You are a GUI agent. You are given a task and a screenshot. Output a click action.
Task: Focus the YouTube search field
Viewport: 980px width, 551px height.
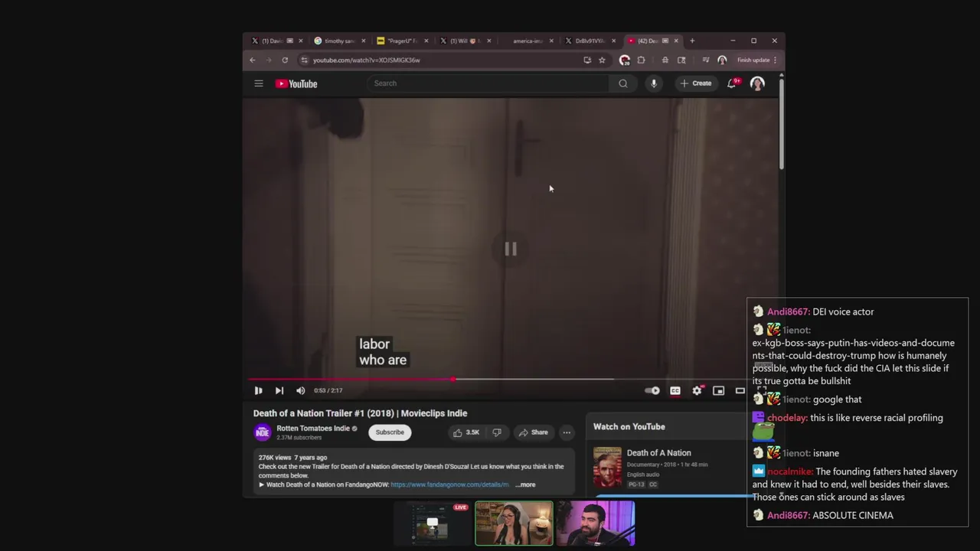488,83
